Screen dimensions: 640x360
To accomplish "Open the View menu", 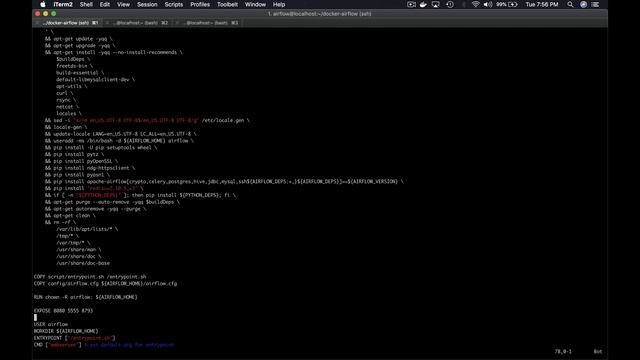I will tap(123, 4).
